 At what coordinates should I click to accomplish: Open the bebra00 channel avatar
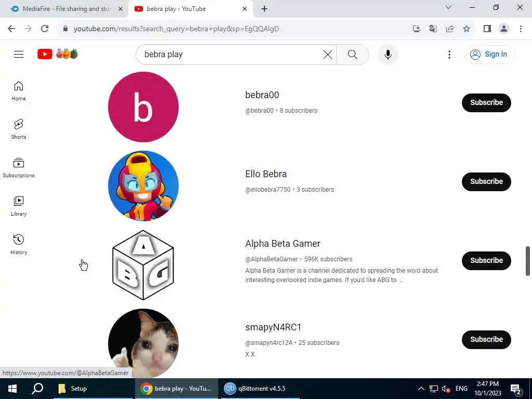click(143, 107)
